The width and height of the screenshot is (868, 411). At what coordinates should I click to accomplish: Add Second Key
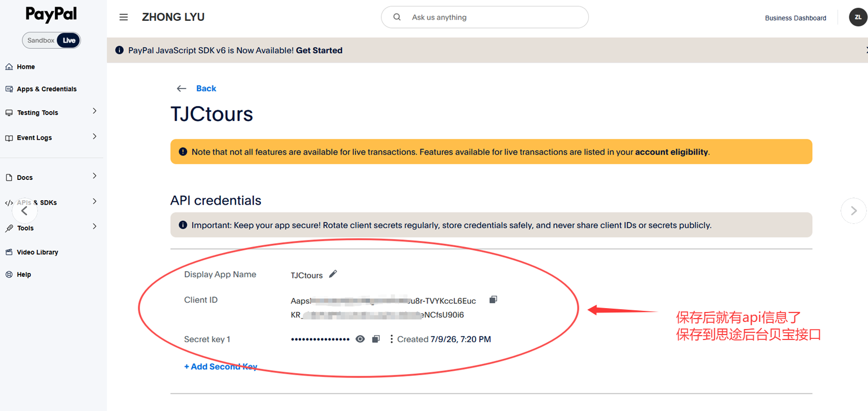[x=220, y=366]
